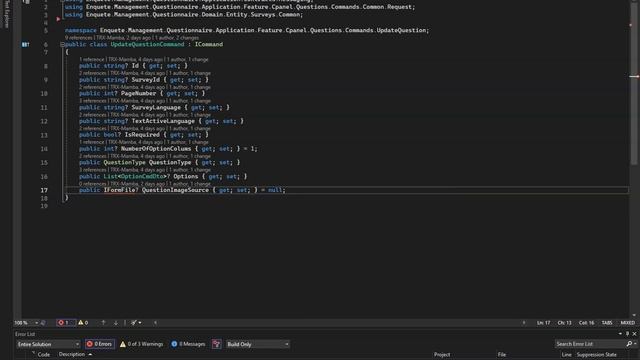Viewport: 640px width, 360px height.
Task: Sort by the Project column header
Action: [x=442, y=355]
